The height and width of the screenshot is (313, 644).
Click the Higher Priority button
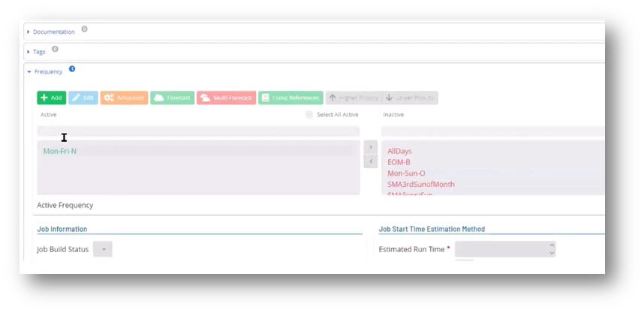point(354,98)
